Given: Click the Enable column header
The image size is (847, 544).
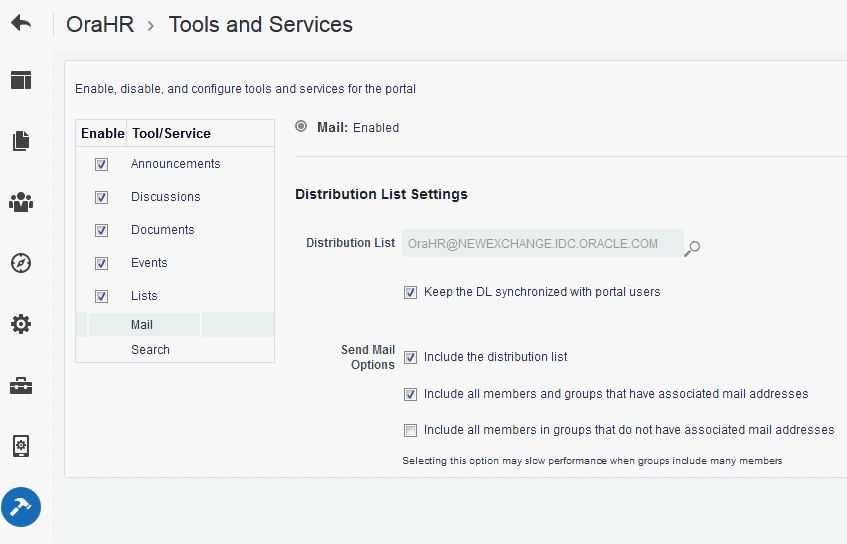Looking at the screenshot, I should coord(103,133).
